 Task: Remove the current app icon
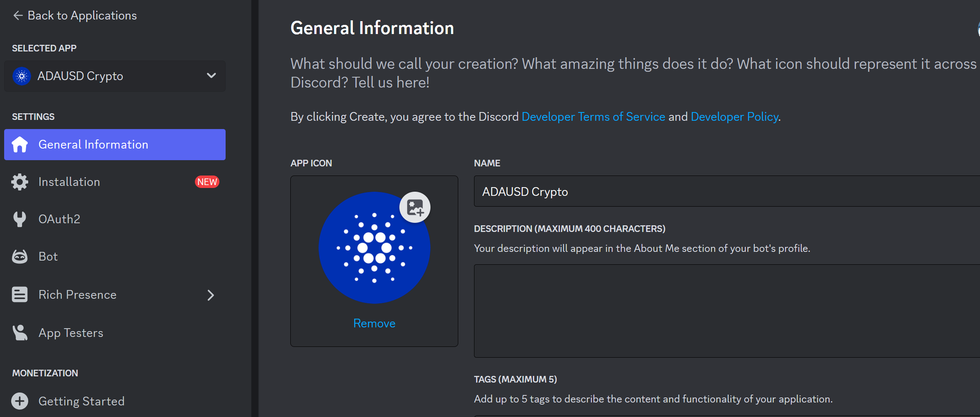coord(374,323)
